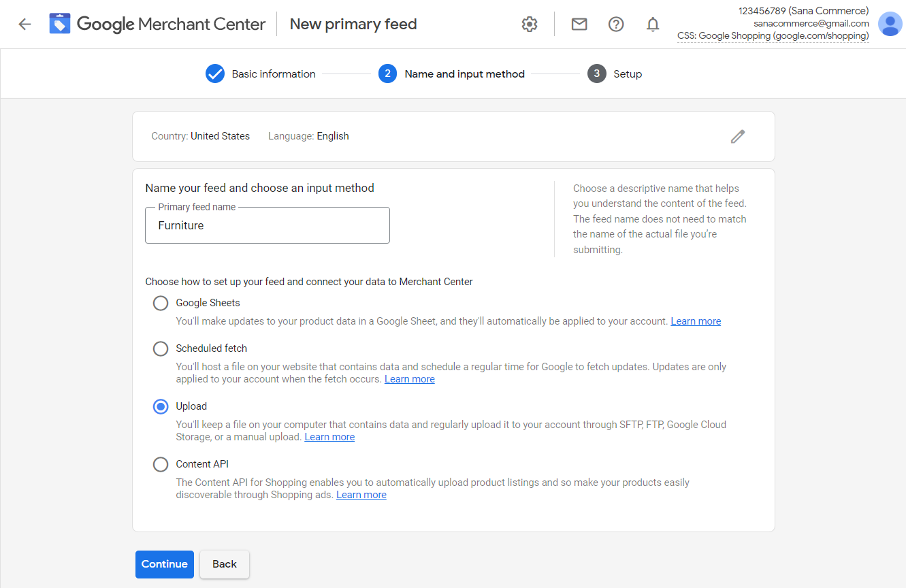Screen dimensions: 906x588
Task: Open Learn more link for Google Sheets
Action: tap(696, 321)
